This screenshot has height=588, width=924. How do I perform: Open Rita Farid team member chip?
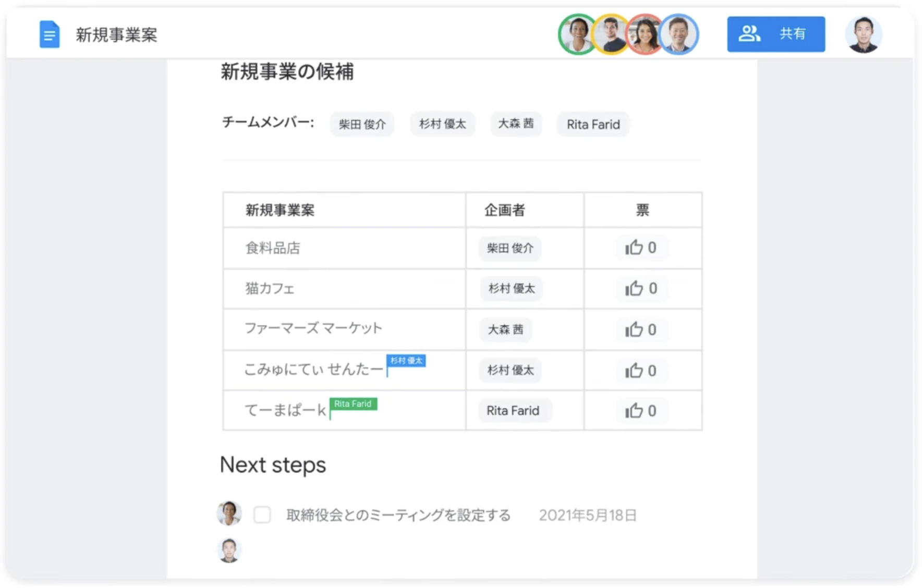[x=593, y=124]
